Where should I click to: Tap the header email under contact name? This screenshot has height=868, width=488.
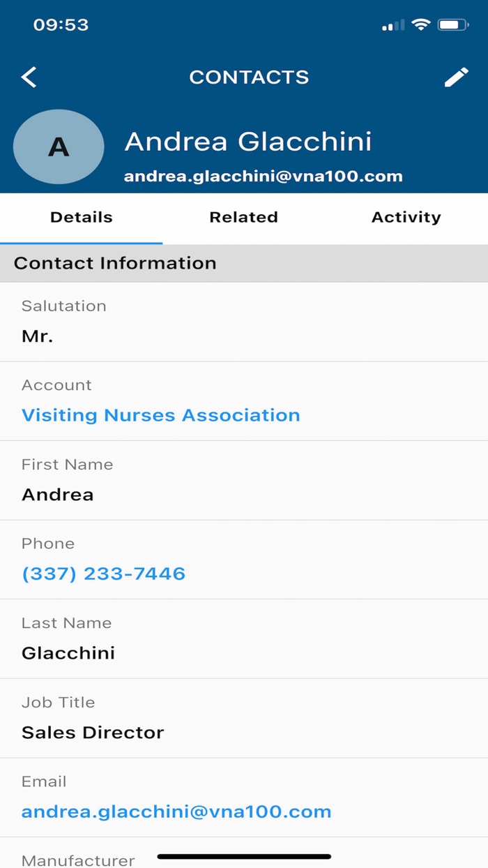tap(264, 177)
